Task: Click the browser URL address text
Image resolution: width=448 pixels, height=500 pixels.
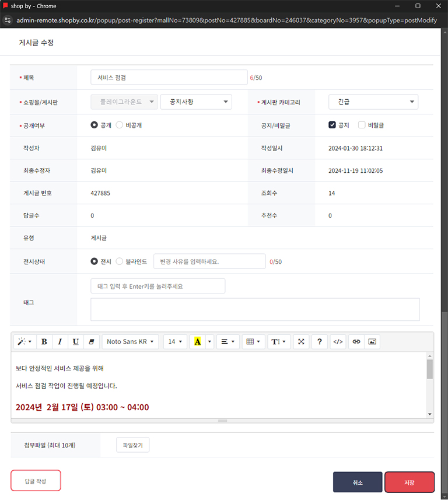Action: click(227, 20)
